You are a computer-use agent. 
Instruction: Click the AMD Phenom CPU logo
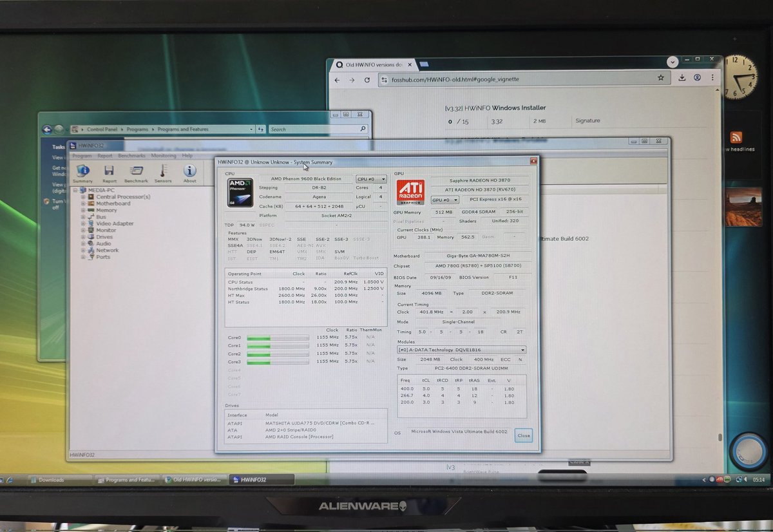[240, 193]
